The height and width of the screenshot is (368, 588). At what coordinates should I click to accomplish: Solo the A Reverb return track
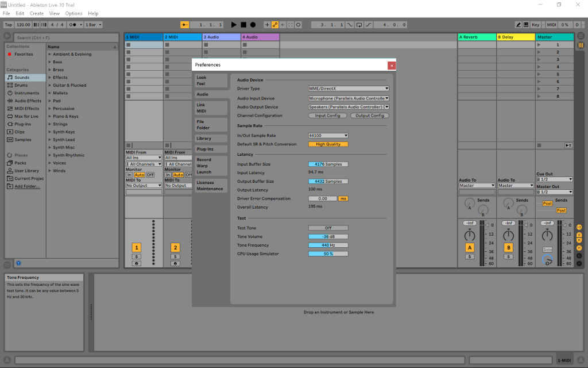pyautogui.click(x=470, y=257)
